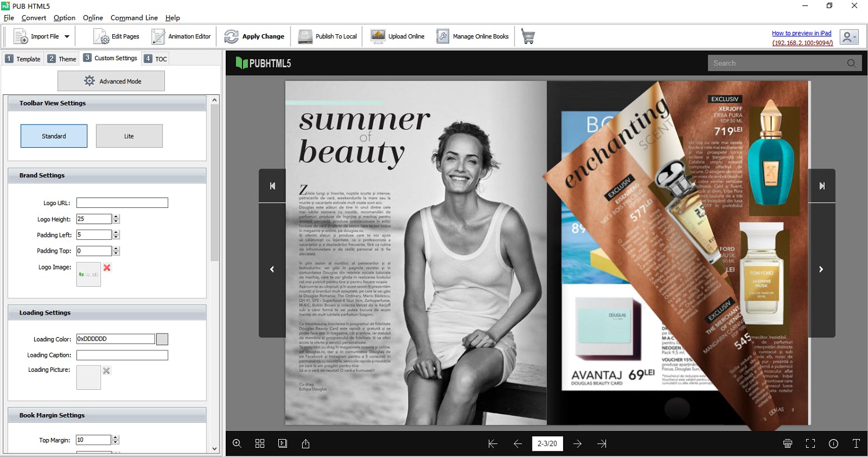868x457 pixels.
Task: Adjust the Padding Left spinner arrows
Action: pyautogui.click(x=116, y=235)
